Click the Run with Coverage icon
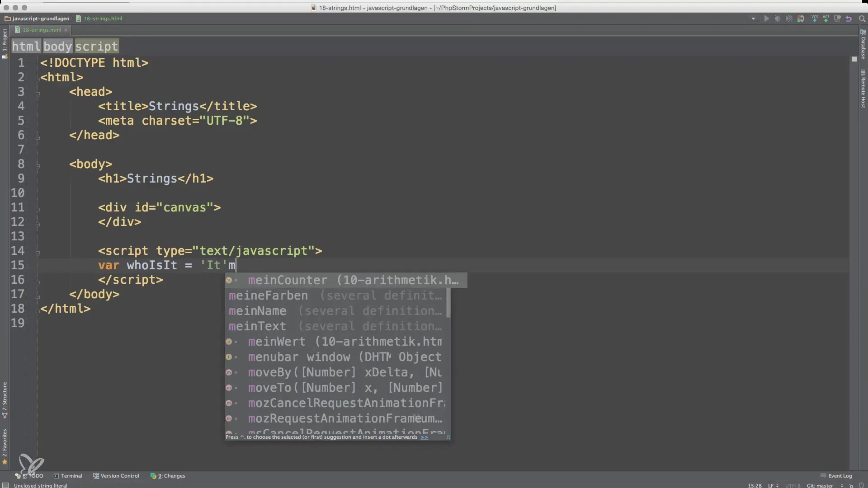The width and height of the screenshot is (868, 488). coord(789,19)
